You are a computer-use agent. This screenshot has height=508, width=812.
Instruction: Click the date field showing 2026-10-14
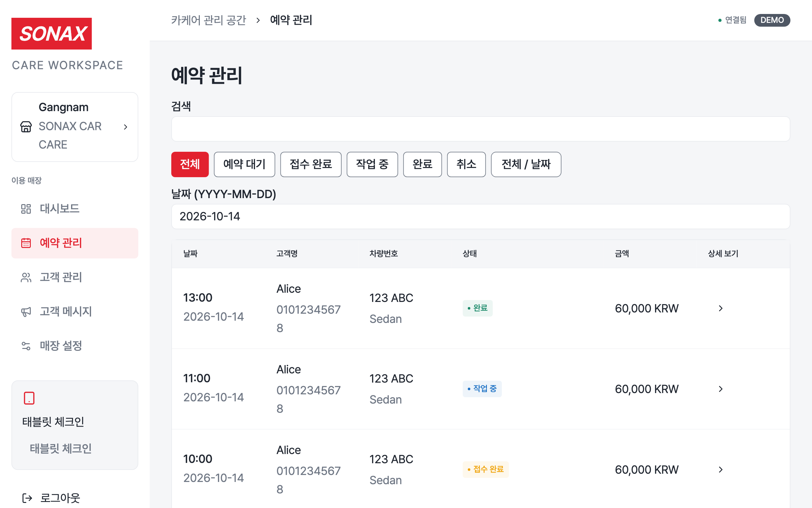click(481, 216)
